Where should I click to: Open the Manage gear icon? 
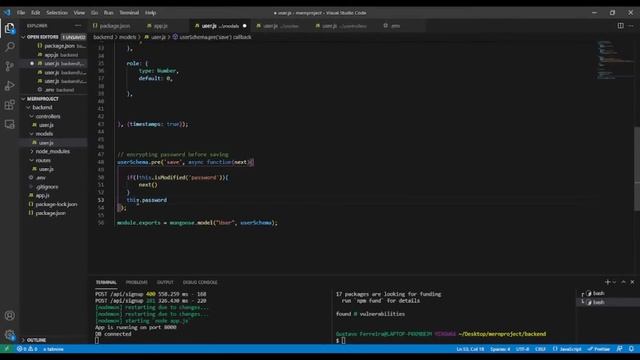[9, 335]
